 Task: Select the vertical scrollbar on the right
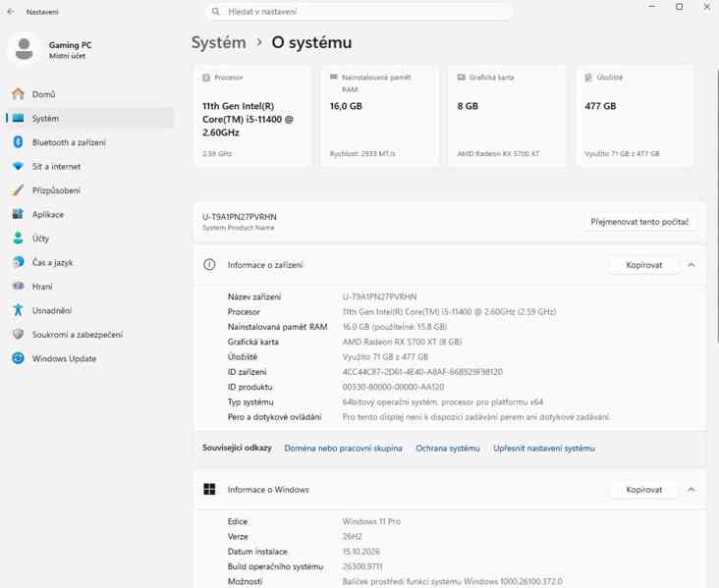[x=716, y=205]
